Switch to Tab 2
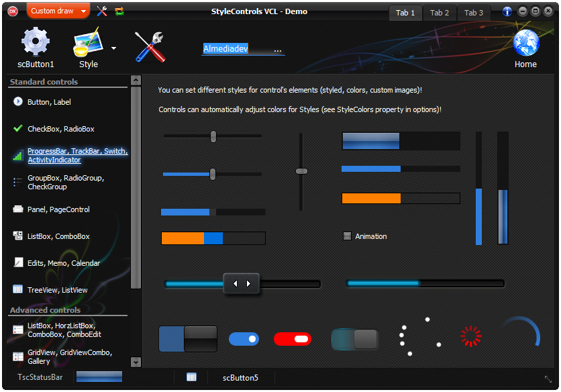The image size is (561, 392). coord(440,13)
